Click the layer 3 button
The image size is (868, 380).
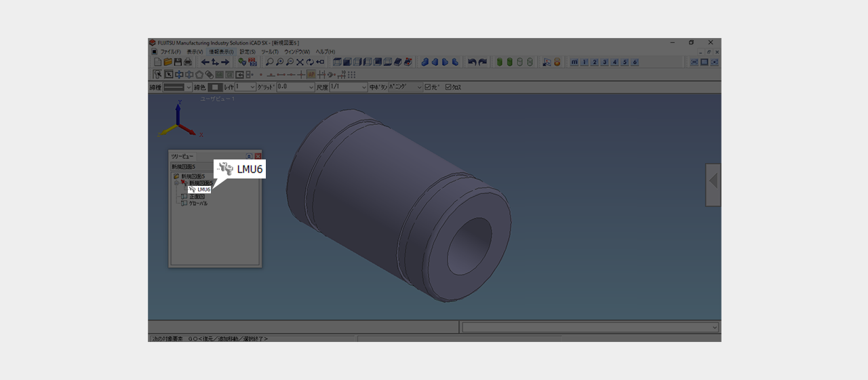coord(604,62)
